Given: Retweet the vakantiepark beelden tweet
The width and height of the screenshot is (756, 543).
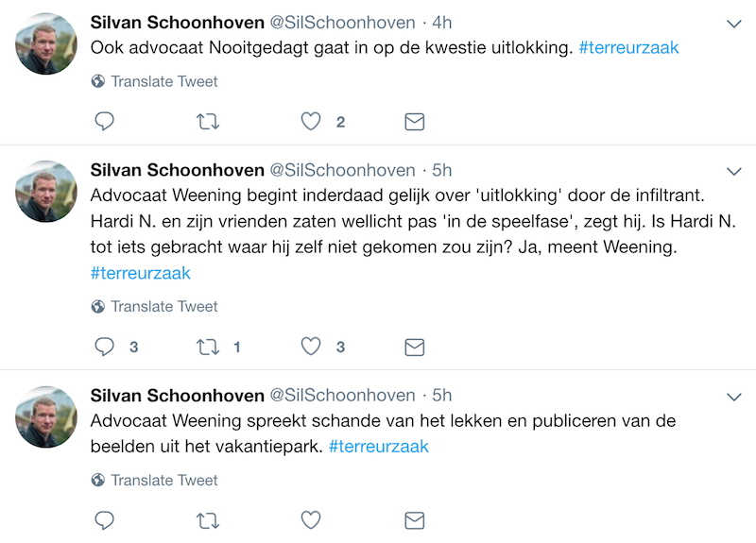Looking at the screenshot, I should point(208,521).
